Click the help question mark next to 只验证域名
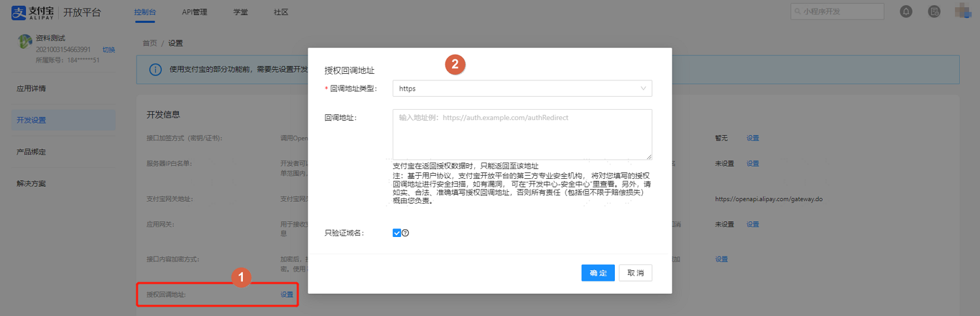Image resolution: width=980 pixels, height=316 pixels. pos(405,232)
